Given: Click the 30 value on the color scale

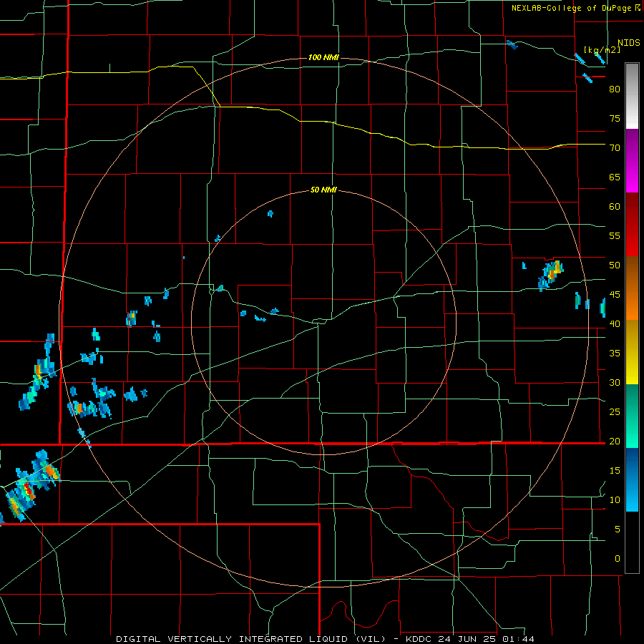Looking at the screenshot, I should point(615,383).
